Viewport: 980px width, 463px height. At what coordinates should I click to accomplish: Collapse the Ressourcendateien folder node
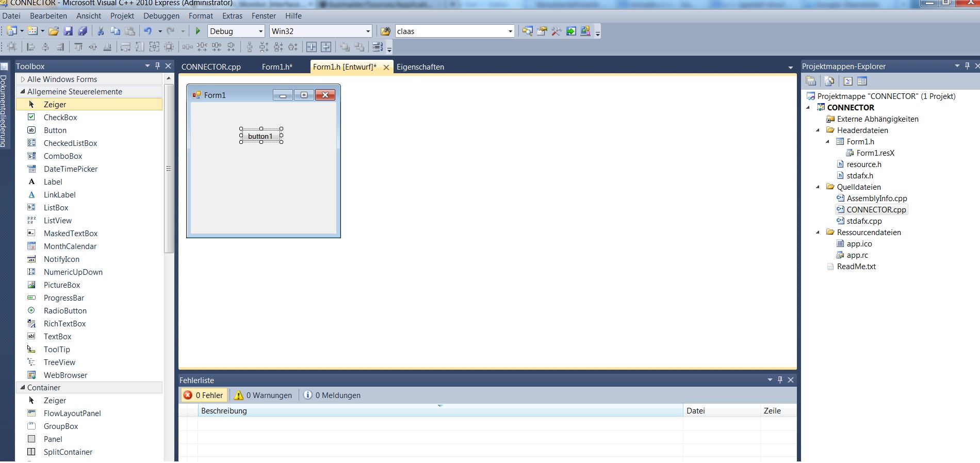[818, 233]
